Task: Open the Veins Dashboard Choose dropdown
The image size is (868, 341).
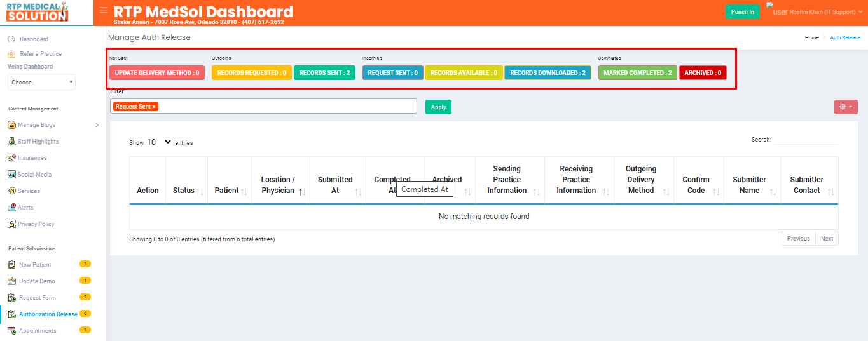Action: click(41, 82)
